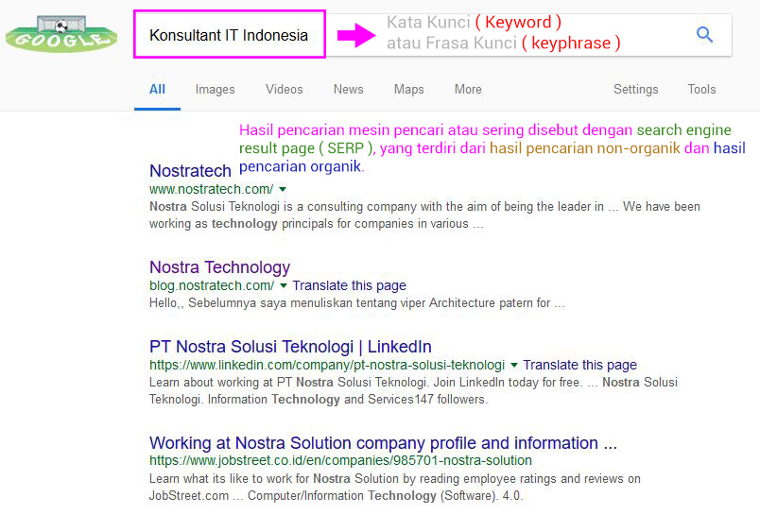Open the Nostratech result title
The width and height of the screenshot is (760, 532).
[x=190, y=170]
